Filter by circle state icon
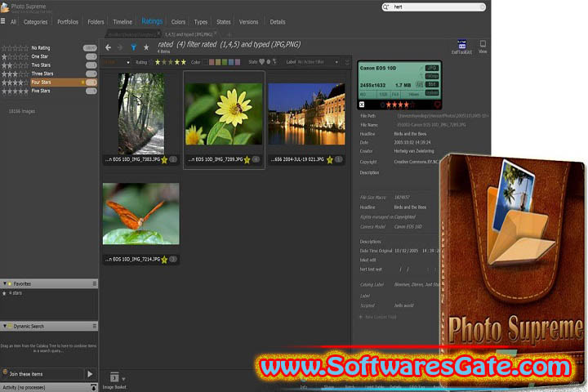The height and width of the screenshot is (392, 588). (x=269, y=62)
